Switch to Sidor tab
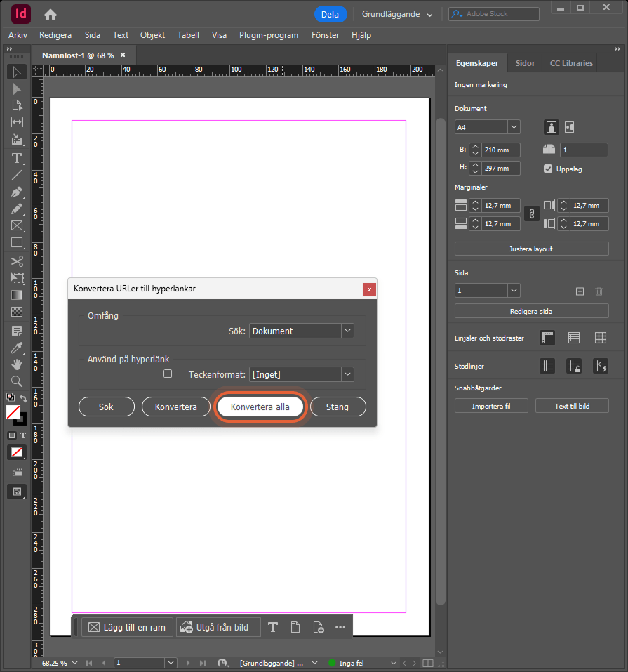Viewport: 628px width, 672px height. coord(525,63)
